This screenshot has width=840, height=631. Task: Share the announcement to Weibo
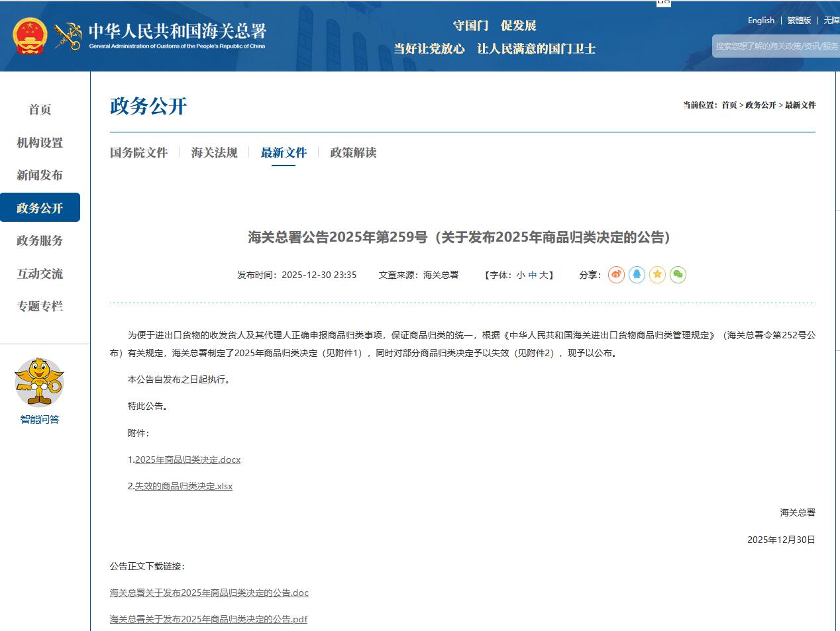pos(616,275)
